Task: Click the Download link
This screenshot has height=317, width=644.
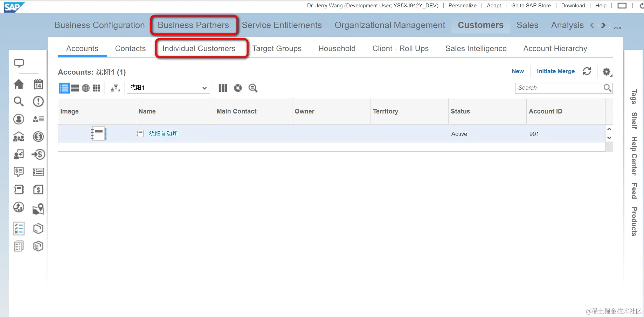Action: pos(573,6)
